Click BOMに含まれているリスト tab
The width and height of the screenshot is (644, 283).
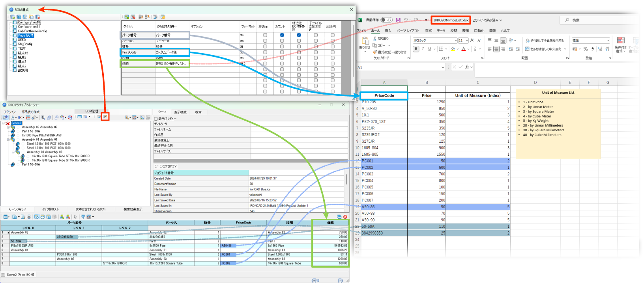point(91,209)
